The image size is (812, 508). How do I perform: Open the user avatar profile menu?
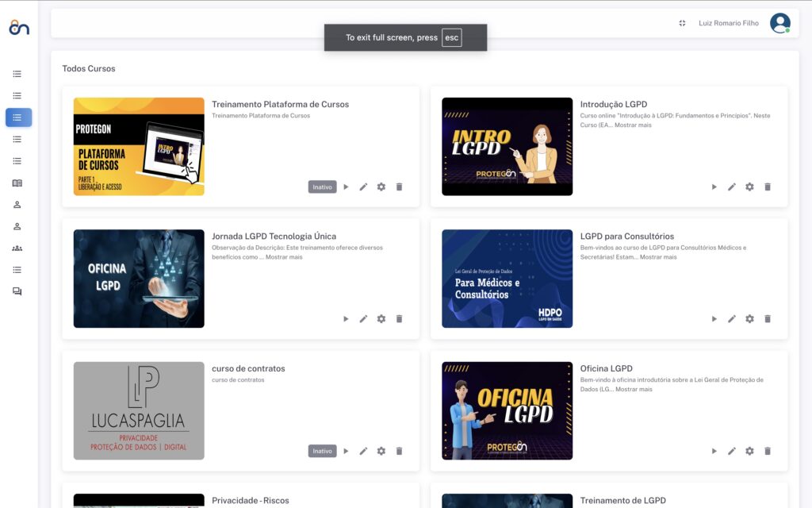click(x=780, y=23)
